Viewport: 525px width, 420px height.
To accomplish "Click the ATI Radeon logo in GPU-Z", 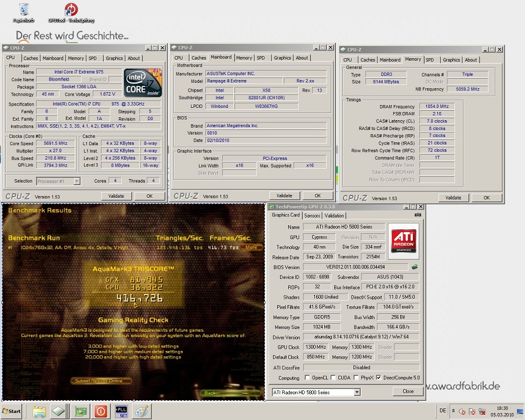I will [x=404, y=240].
